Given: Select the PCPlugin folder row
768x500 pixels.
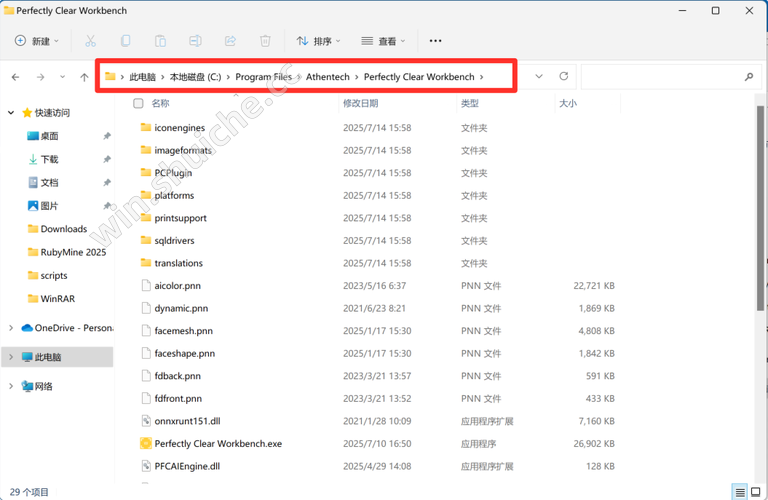Looking at the screenshot, I should [377, 173].
